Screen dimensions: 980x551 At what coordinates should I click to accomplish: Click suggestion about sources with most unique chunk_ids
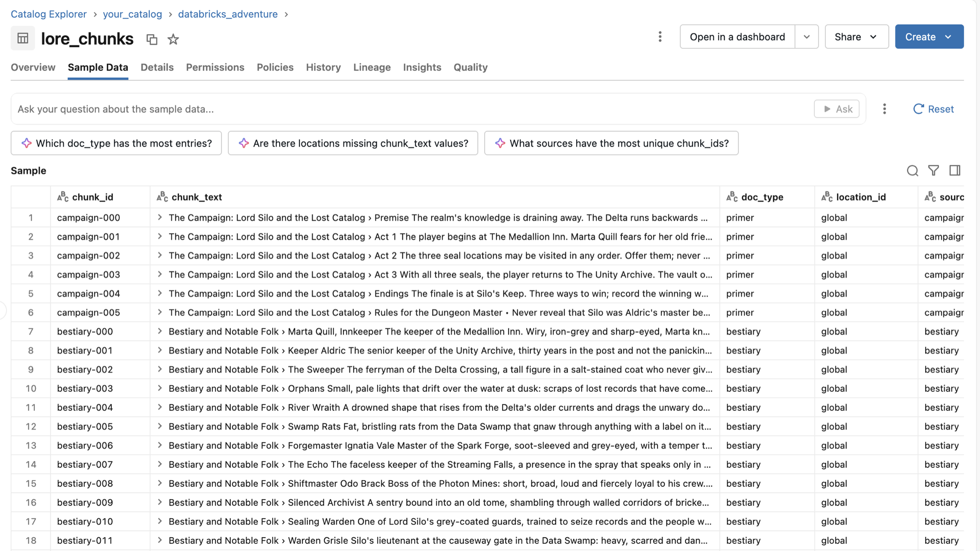pos(611,143)
